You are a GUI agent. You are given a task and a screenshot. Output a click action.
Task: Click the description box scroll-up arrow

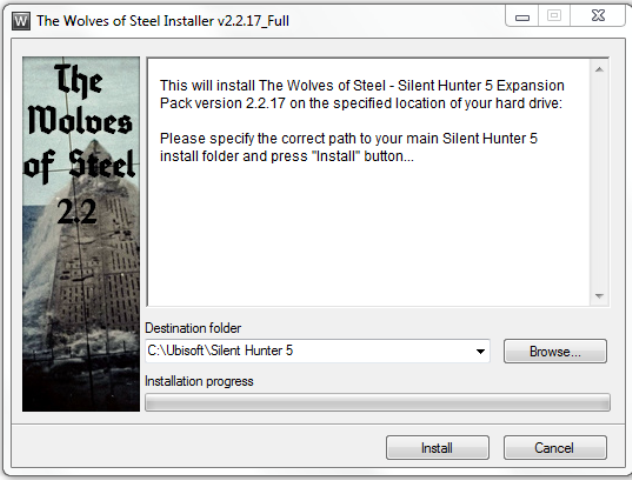[599, 70]
